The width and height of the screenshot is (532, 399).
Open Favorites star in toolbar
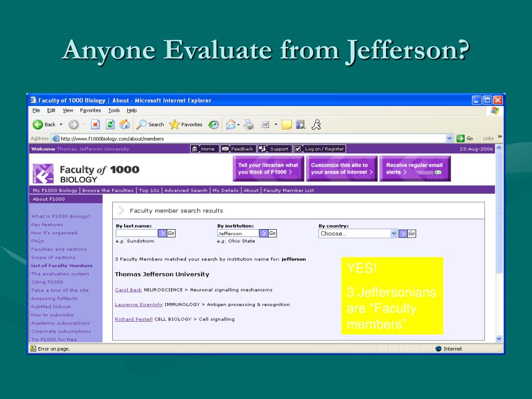(x=174, y=125)
